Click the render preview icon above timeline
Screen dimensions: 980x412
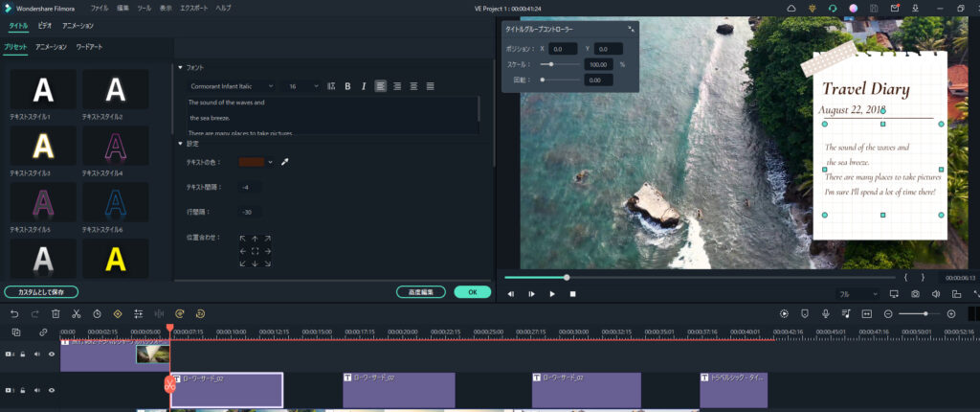point(784,313)
